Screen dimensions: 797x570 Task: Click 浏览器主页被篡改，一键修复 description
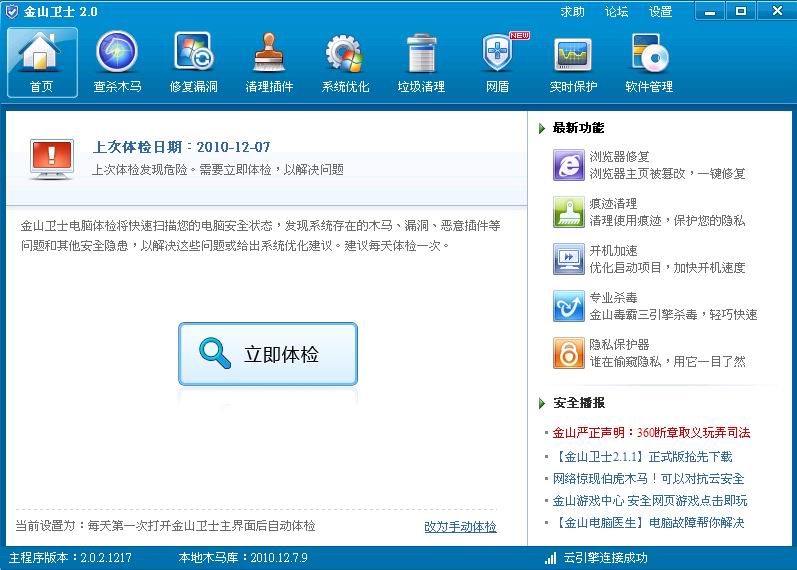coord(667,174)
